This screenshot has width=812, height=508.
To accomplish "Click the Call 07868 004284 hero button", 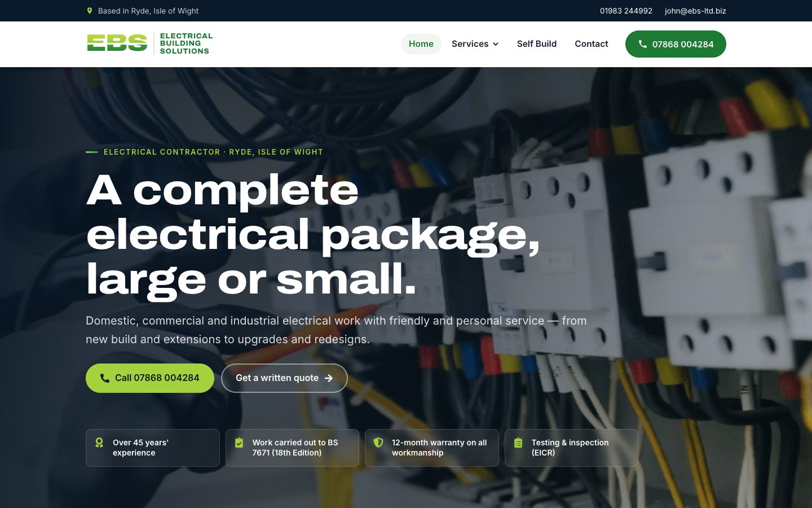I will 150,378.
